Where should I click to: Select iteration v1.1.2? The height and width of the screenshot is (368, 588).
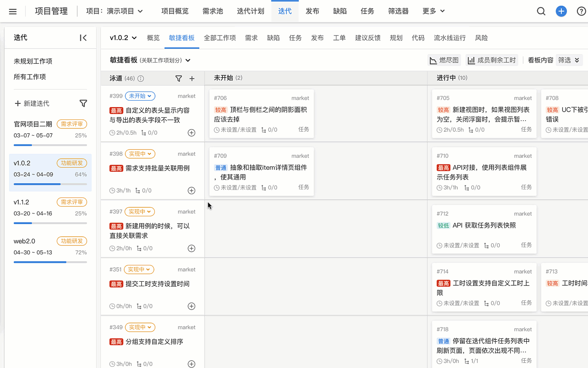(50, 211)
